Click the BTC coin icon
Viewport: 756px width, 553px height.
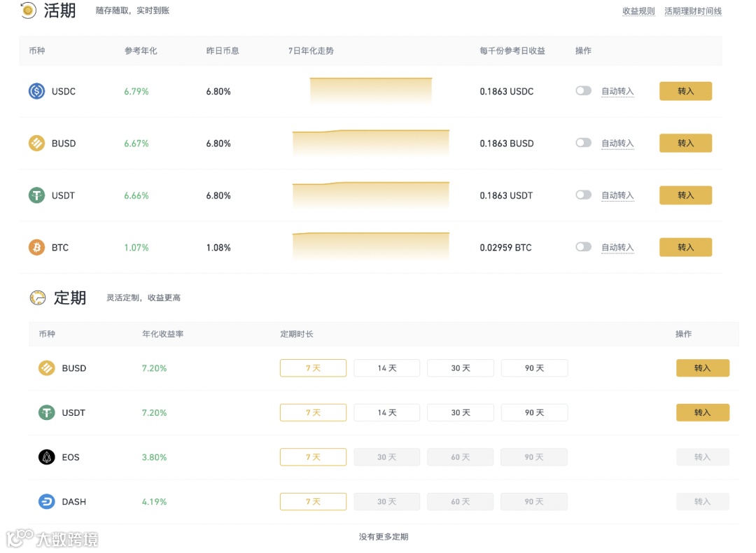point(36,247)
